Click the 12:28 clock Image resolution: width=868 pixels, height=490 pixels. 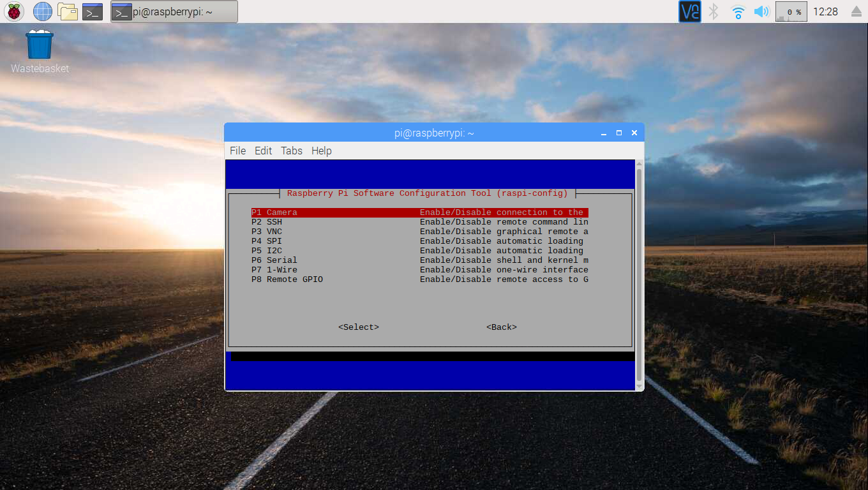click(x=826, y=11)
